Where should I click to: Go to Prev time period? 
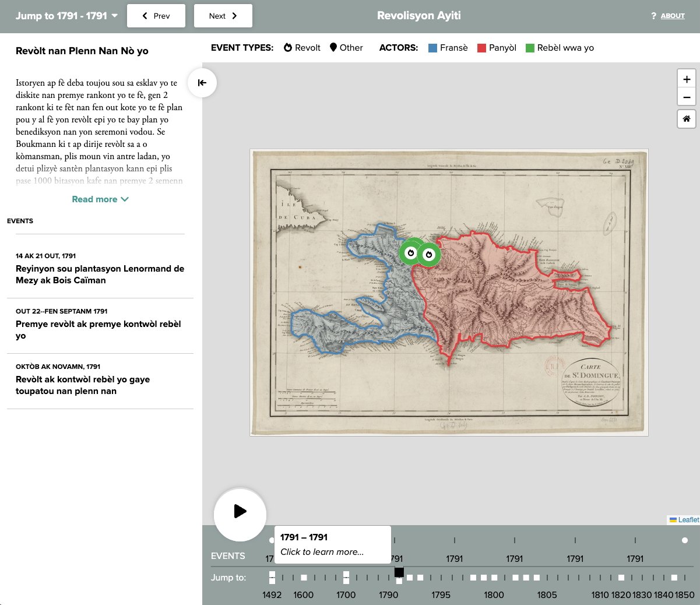click(156, 16)
